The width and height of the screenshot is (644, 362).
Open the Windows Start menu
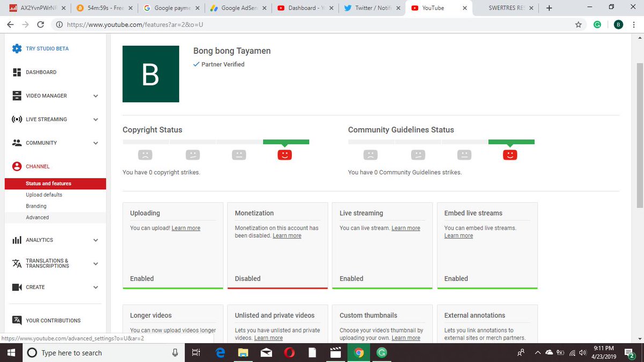tap(12, 352)
